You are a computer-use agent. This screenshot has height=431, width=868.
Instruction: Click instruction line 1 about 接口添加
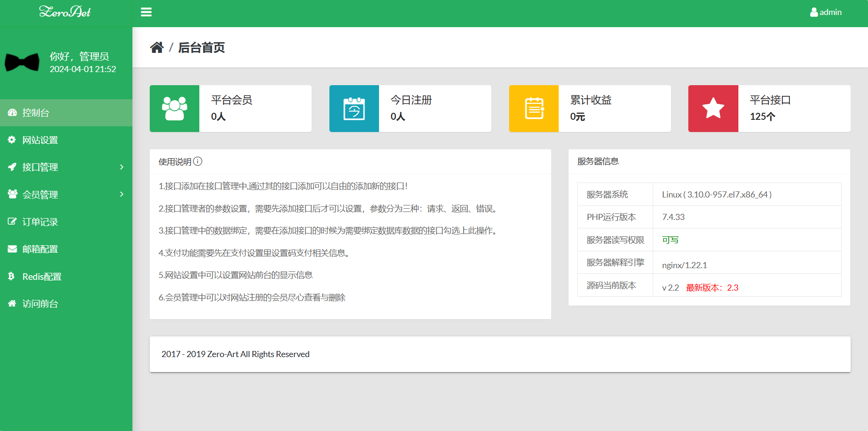[283, 186]
